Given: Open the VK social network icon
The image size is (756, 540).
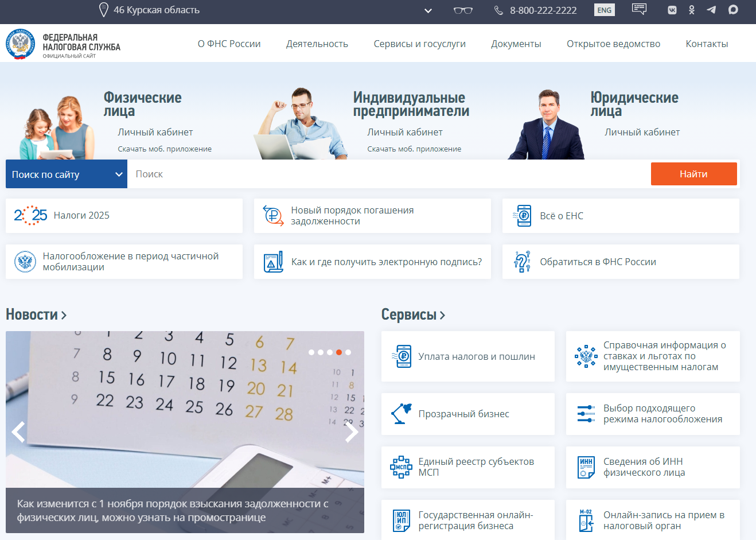Looking at the screenshot, I should [672, 10].
